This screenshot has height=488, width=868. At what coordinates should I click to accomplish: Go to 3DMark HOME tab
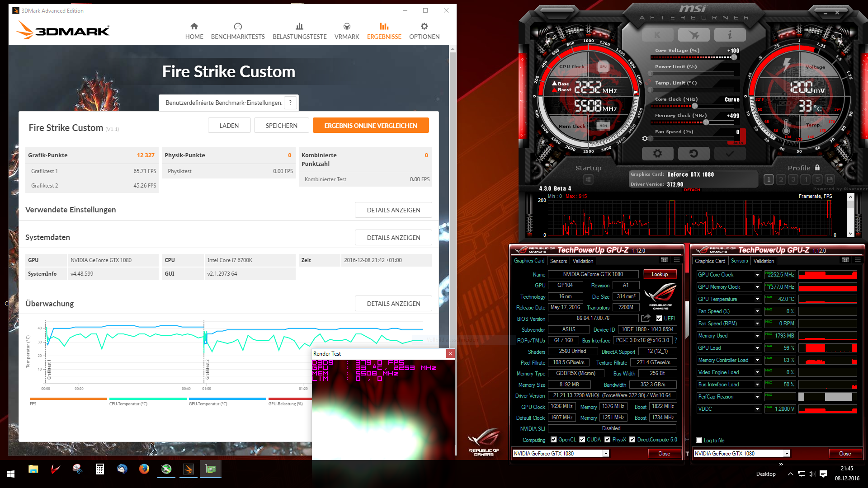194,31
